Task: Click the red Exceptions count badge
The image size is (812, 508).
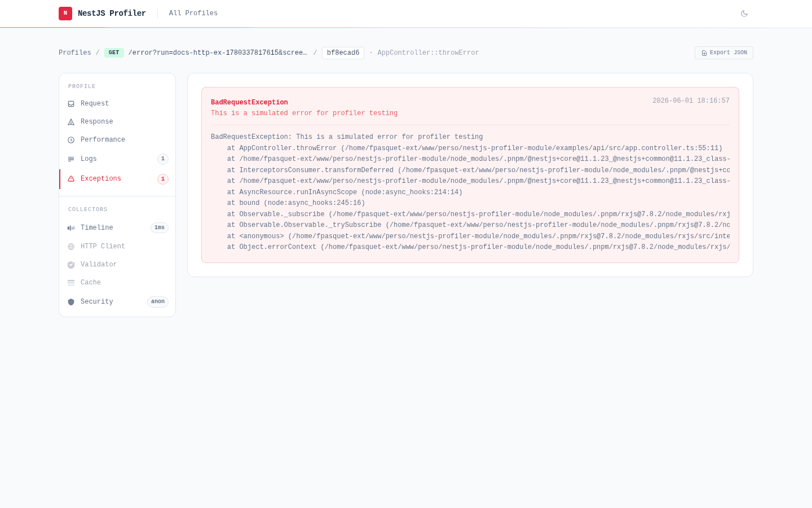Action: [x=163, y=179]
